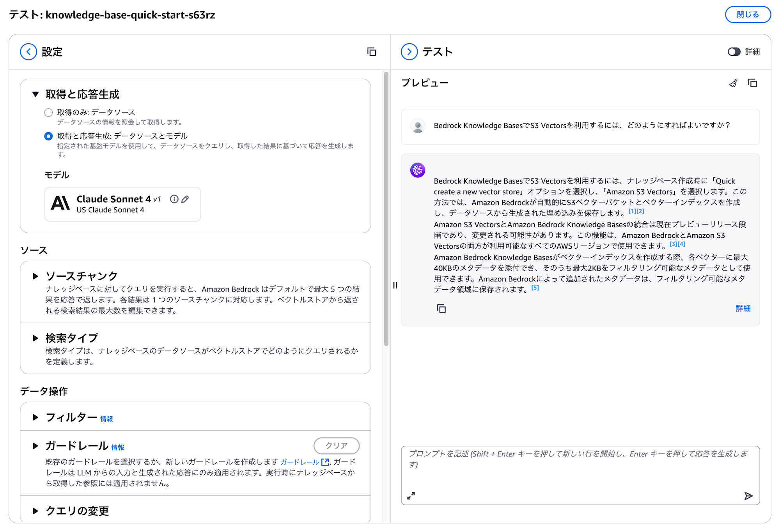This screenshot has height=532, width=780.
Task: Copy the response using the icon below the answer
Action: coord(441,309)
